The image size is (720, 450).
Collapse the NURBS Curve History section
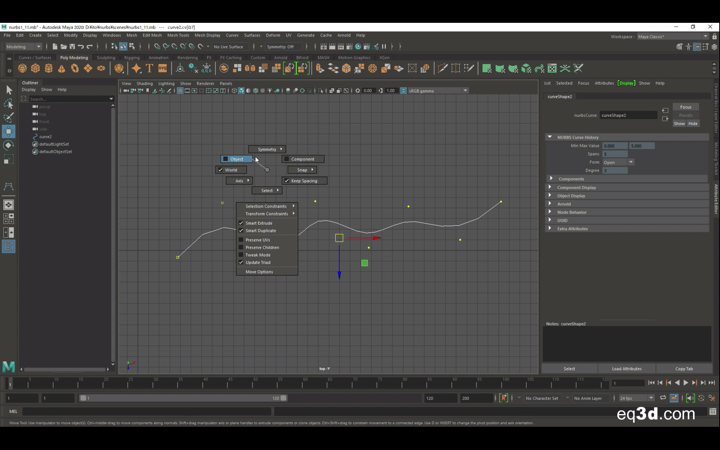pos(550,137)
